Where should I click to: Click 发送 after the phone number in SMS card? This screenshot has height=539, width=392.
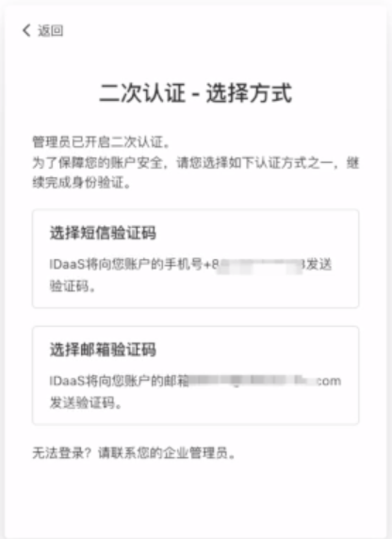pos(318,265)
